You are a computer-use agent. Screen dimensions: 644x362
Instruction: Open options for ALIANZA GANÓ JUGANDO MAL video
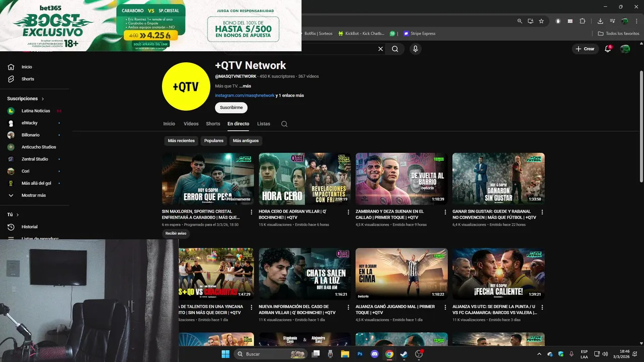tap(445, 307)
